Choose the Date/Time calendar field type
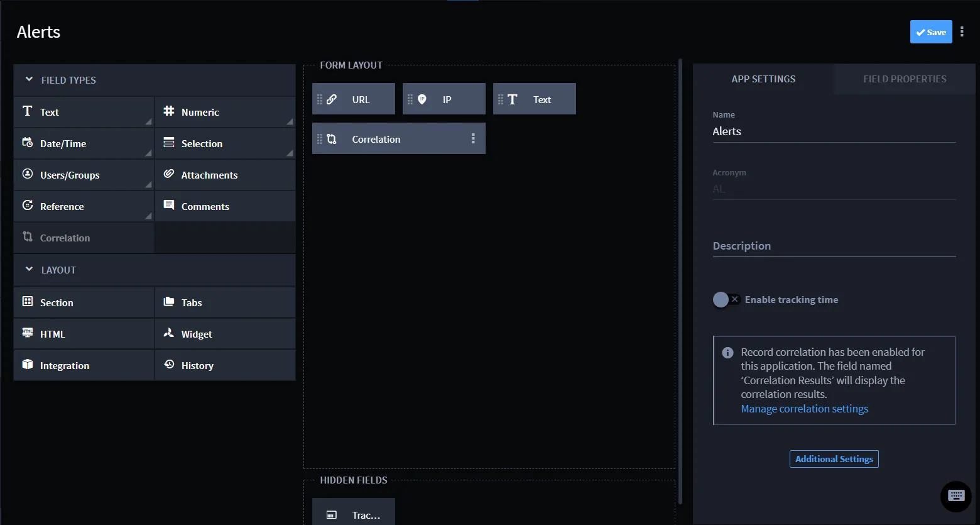This screenshot has width=980, height=525. click(x=84, y=143)
